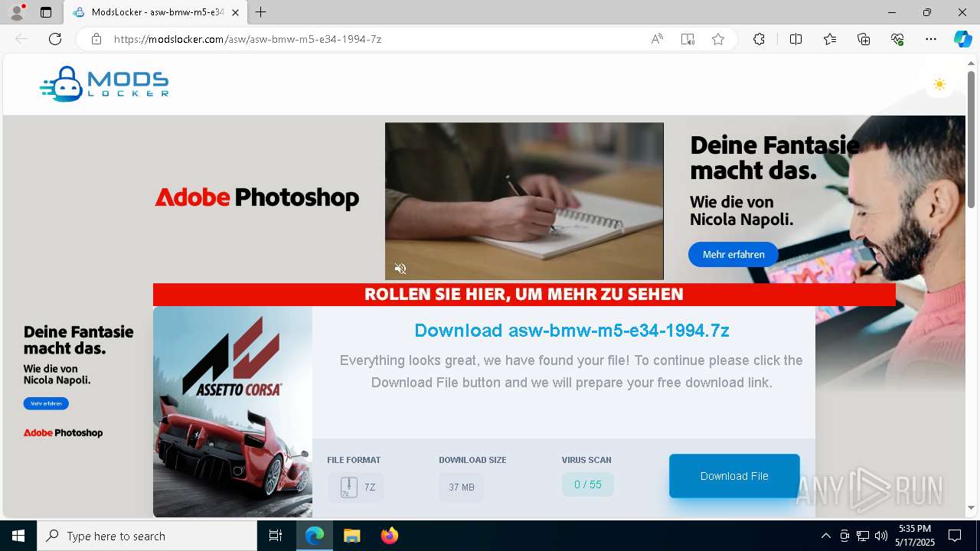This screenshot has width=980, height=551.
Task: Click the ModsLocker logo
Action: click(x=104, y=84)
